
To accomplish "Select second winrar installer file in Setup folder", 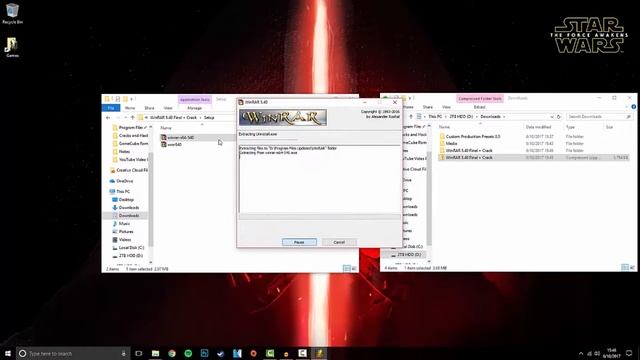I will pos(171,144).
